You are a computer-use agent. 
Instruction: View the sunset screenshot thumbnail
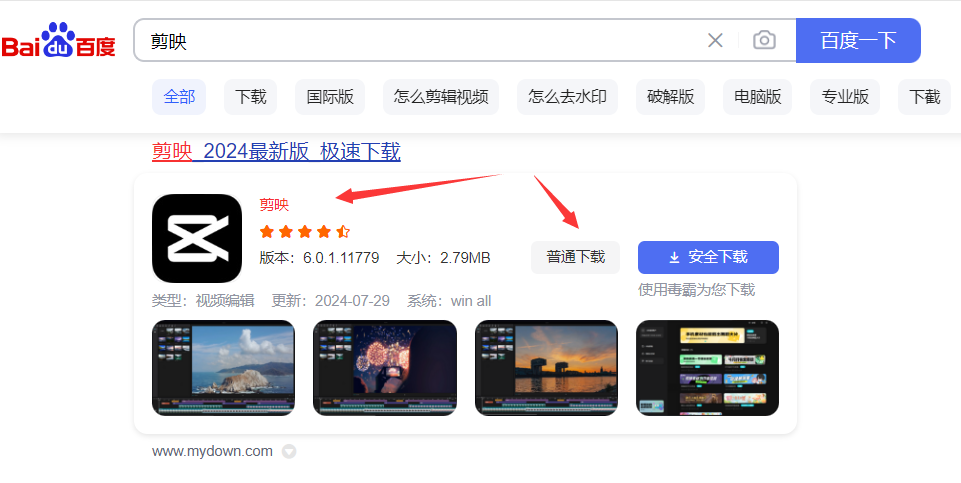coord(546,367)
